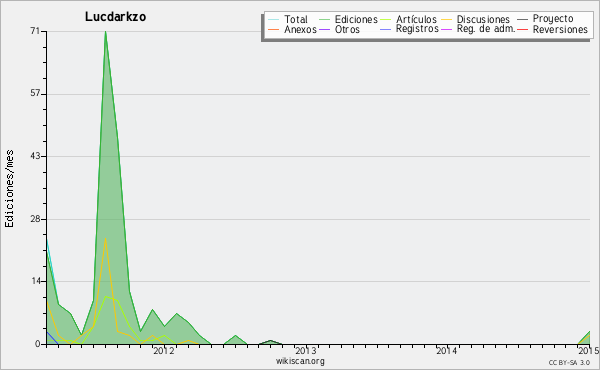Click the red Reversiones legend line
Image resolution: width=600 pixels, height=370 pixels.
pos(522,29)
